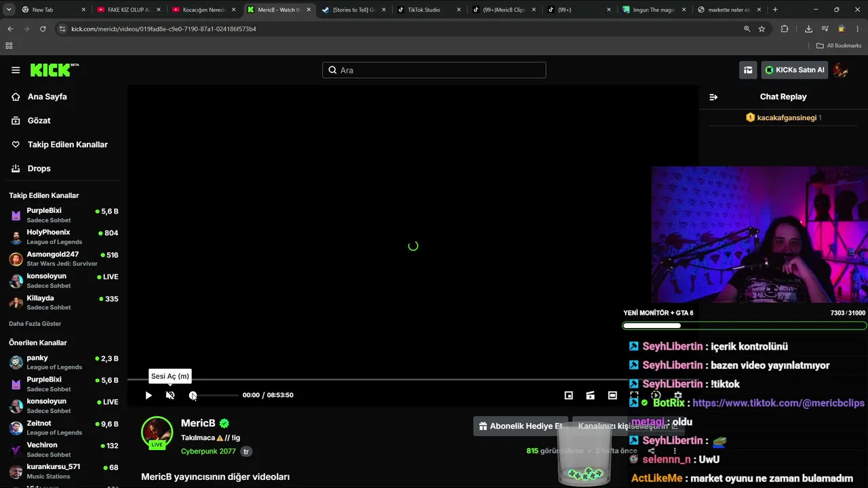Click the video progress bar

click(x=413, y=380)
